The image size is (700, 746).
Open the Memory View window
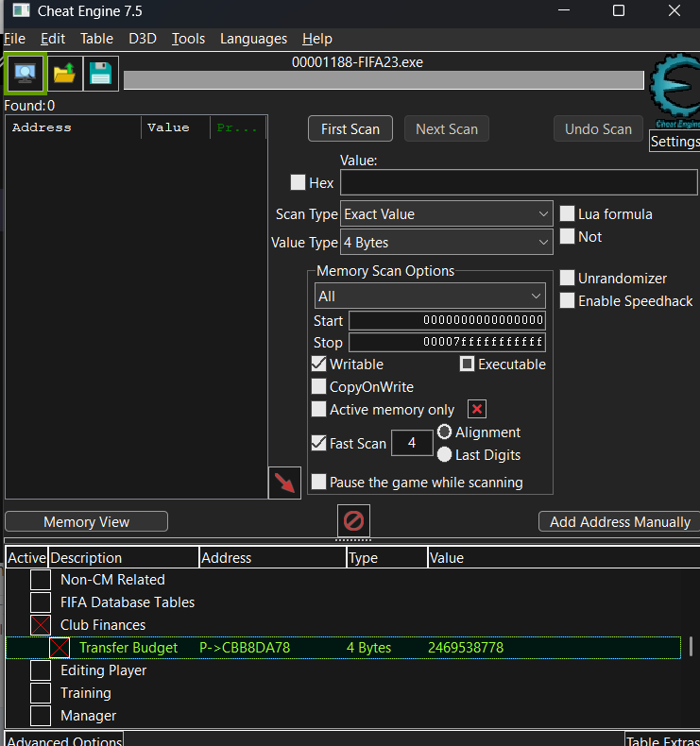pyautogui.click(x=86, y=521)
